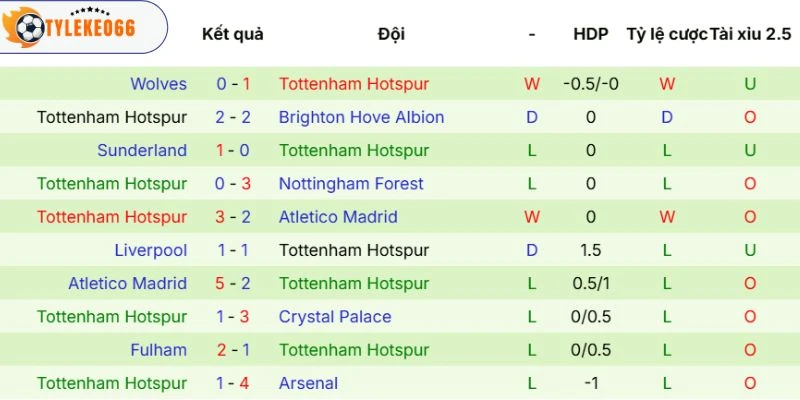The width and height of the screenshot is (800, 400).
Task: Click the 3 - 2 score versus Atletico Madrid
Action: [233, 217]
